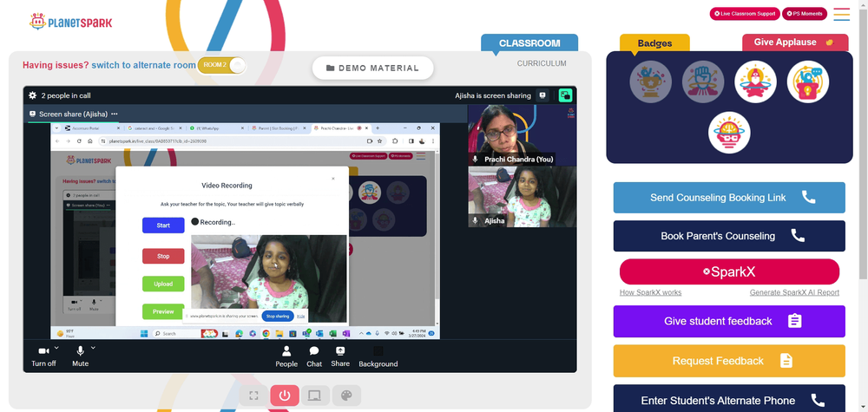
Task: Click the paint palette icon
Action: [x=346, y=396]
